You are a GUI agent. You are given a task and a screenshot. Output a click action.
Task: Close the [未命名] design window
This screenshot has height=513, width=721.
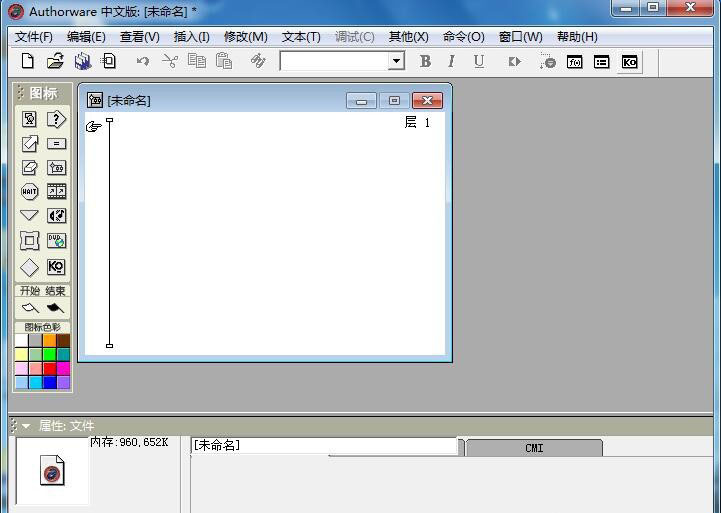coord(428,101)
